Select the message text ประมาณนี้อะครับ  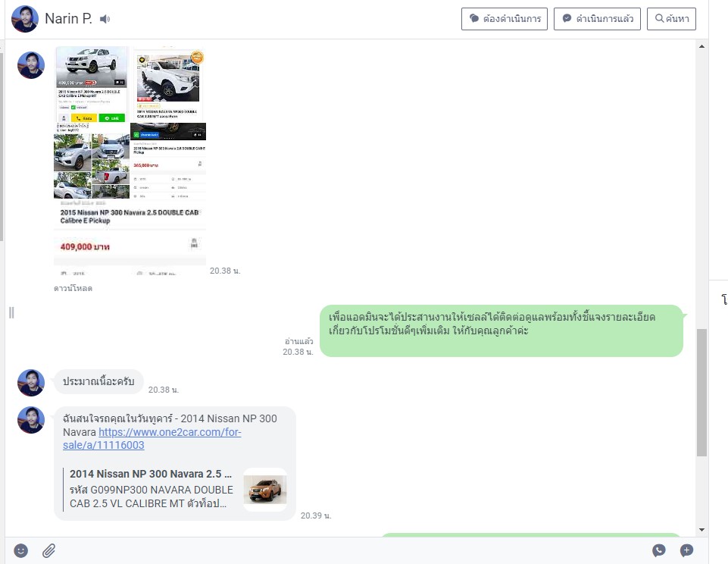point(98,381)
